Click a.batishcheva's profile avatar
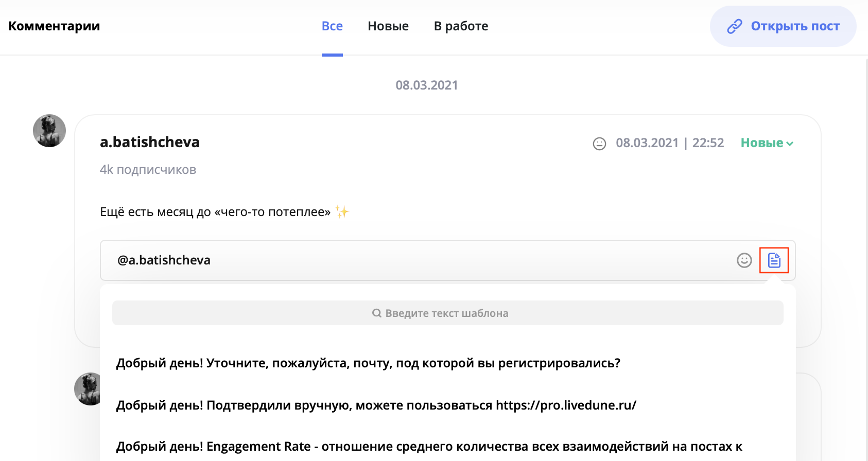 tap(49, 131)
